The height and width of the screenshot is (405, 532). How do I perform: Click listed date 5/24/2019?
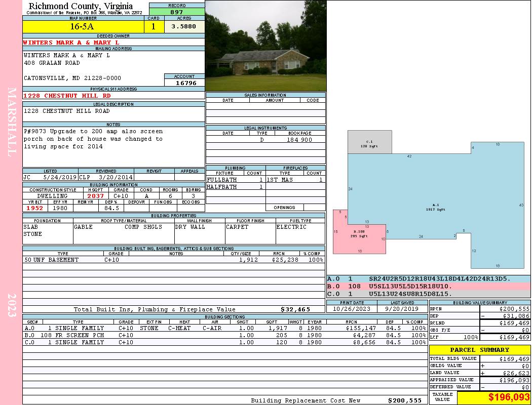click(x=60, y=177)
